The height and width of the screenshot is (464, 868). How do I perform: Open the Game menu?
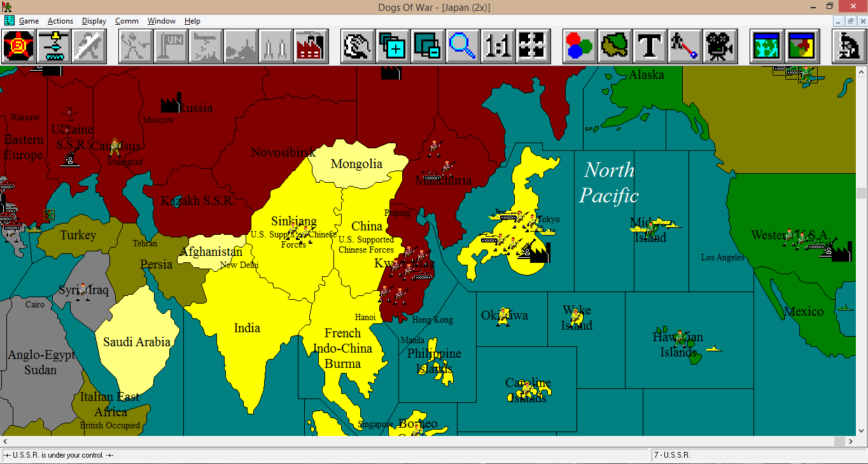pyautogui.click(x=29, y=21)
